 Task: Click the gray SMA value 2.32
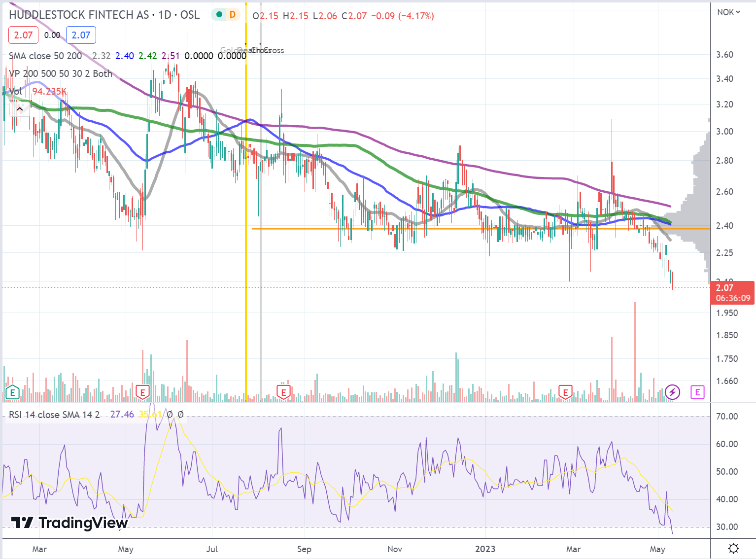point(102,56)
